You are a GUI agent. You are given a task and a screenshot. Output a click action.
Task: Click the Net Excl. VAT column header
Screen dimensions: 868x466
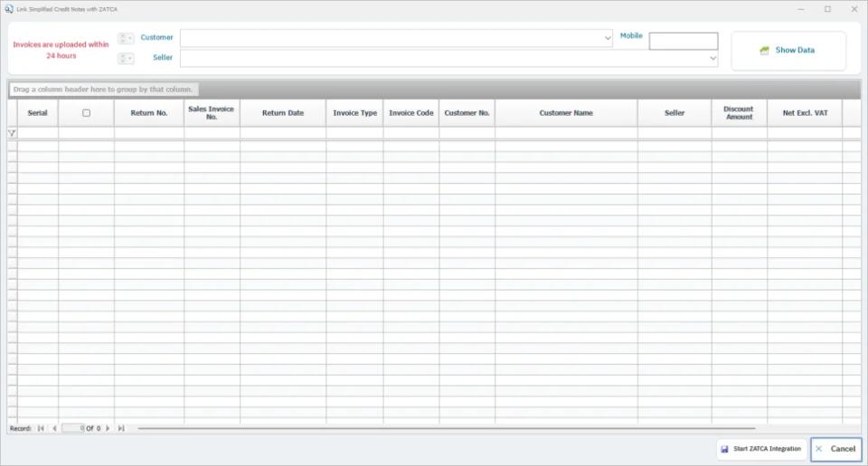pos(805,113)
